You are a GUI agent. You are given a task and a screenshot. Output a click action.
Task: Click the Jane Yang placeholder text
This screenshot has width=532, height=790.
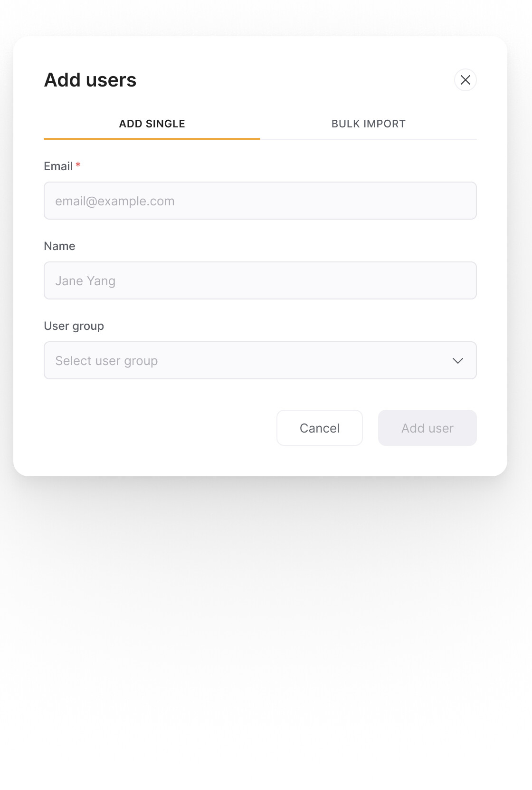(85, 281)
